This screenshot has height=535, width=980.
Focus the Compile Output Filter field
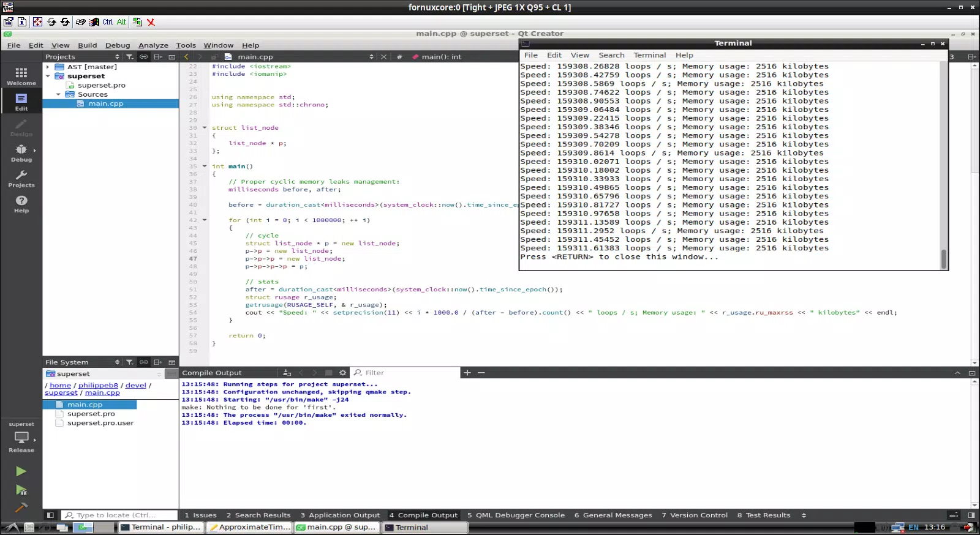point(404,373)
